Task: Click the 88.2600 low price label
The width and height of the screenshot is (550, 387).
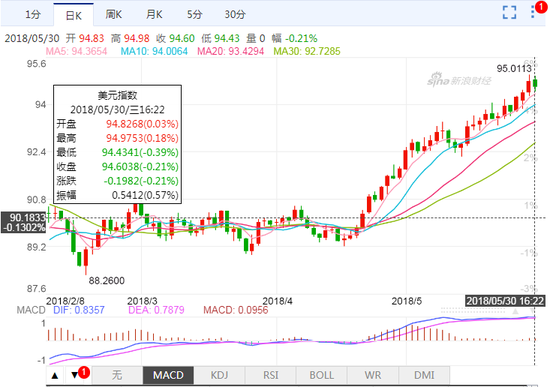Action: [107, 281]
